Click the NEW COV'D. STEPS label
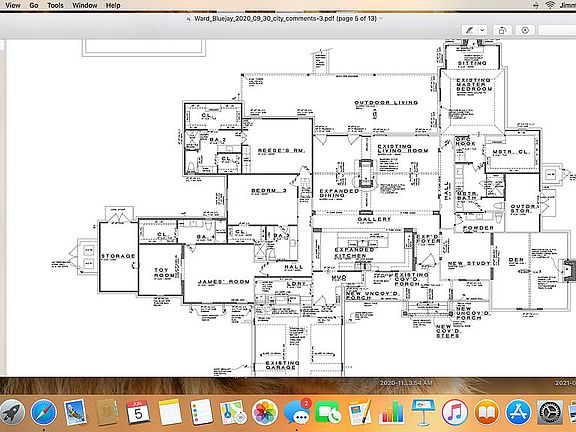This screenshot has width=576, height=432. click(448, 331)
